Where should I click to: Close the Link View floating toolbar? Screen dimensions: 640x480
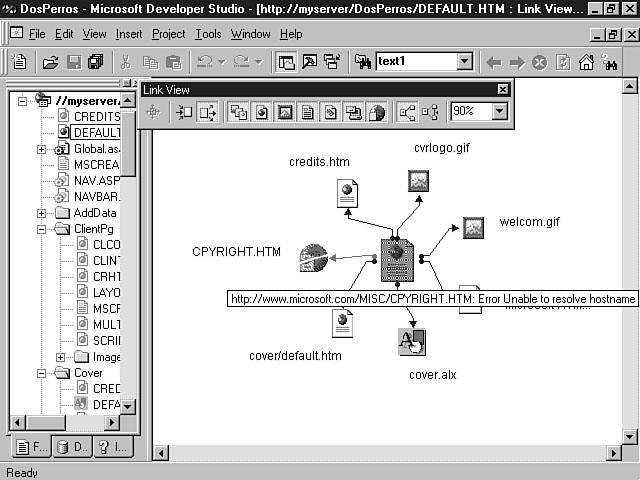(502, 90)
